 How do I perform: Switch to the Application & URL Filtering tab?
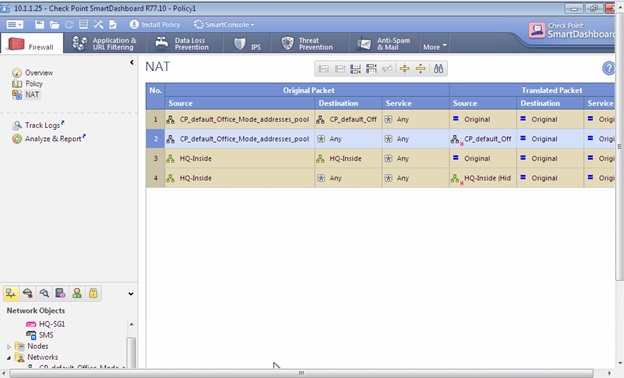click(x=105, y=43)
